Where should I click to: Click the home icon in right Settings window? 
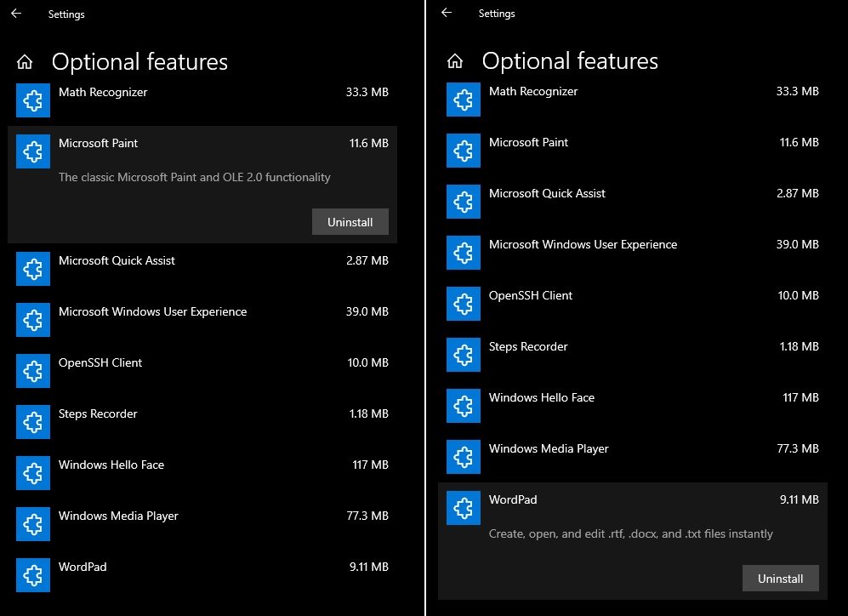pyautogui.click(x=455, y=61)
